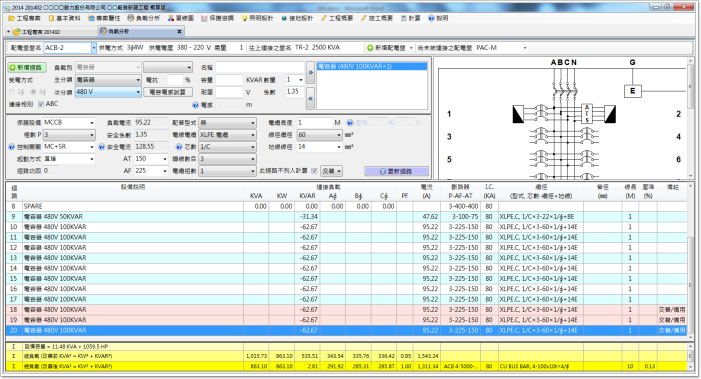
Task: Open the wire size 60 dropdown
Action: (x=339, y=135)
